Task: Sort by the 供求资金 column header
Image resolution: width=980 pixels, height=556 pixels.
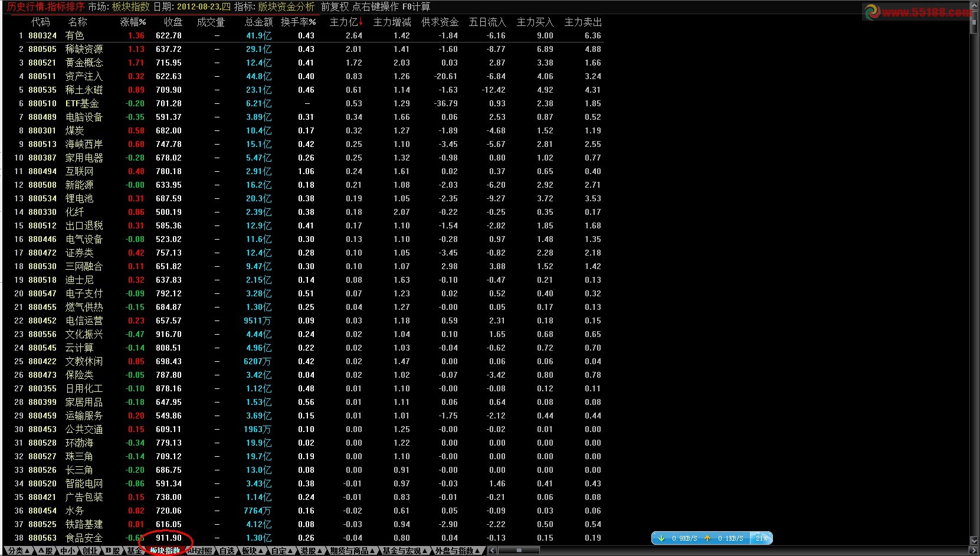Action: (x=440, y=22)
